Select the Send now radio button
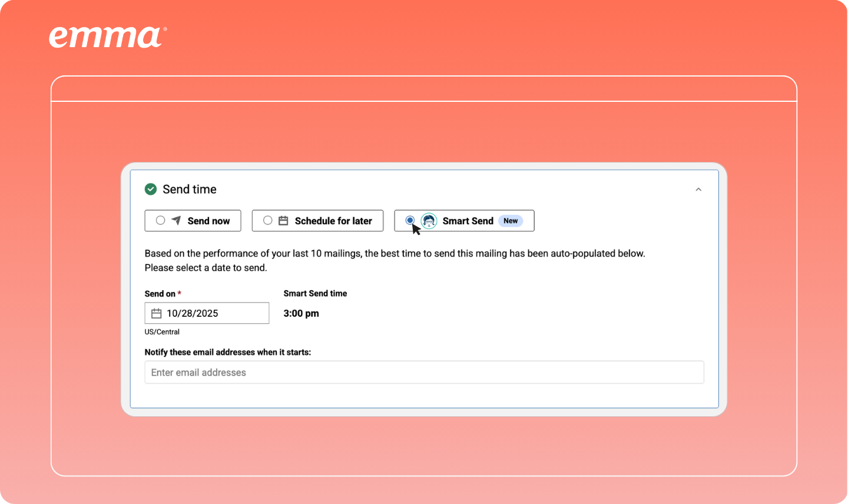Screen dimensions: 848x504 pos(160,220)
